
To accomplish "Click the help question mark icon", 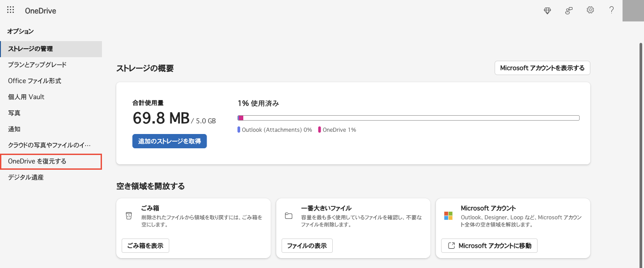I will [612, 10].
